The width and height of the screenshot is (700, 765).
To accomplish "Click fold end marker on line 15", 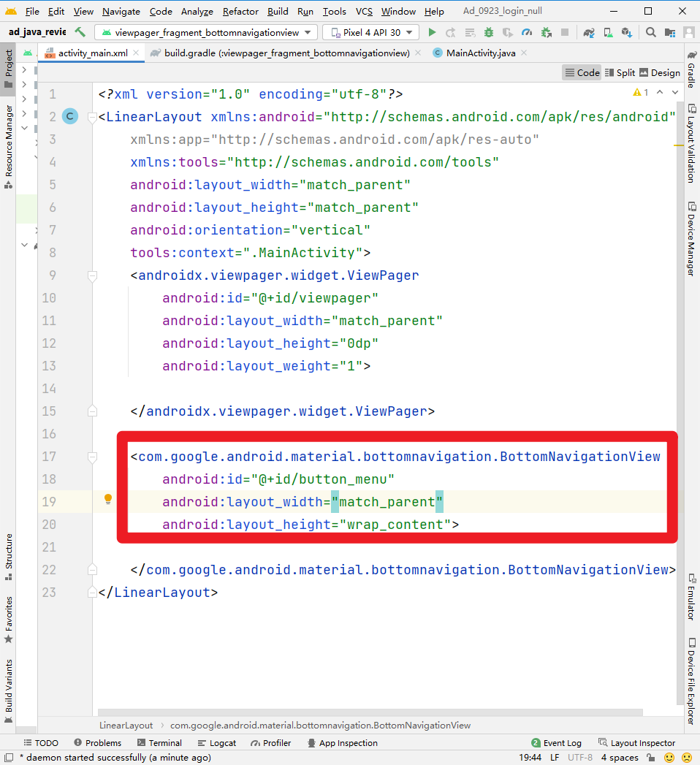I will 92,411.
